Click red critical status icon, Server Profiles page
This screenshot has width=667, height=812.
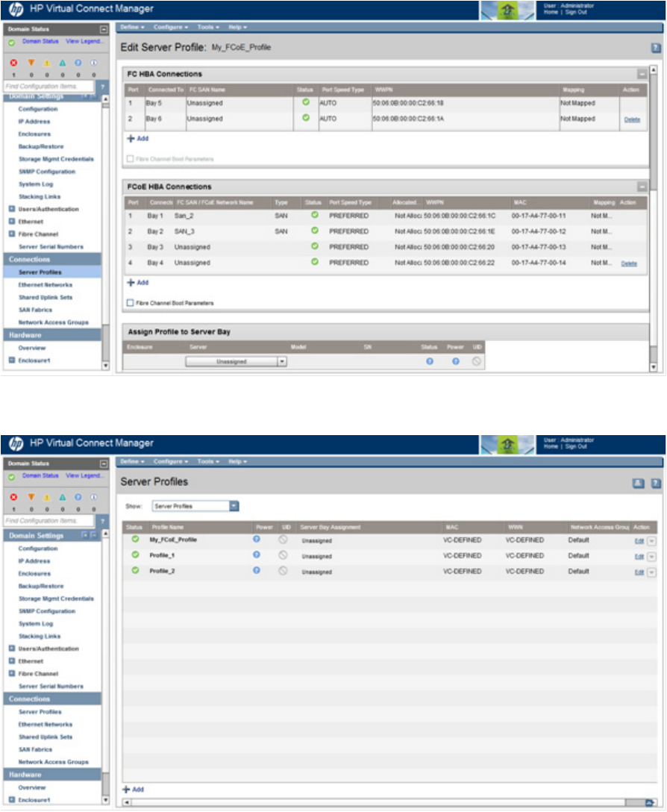(14, 497)
